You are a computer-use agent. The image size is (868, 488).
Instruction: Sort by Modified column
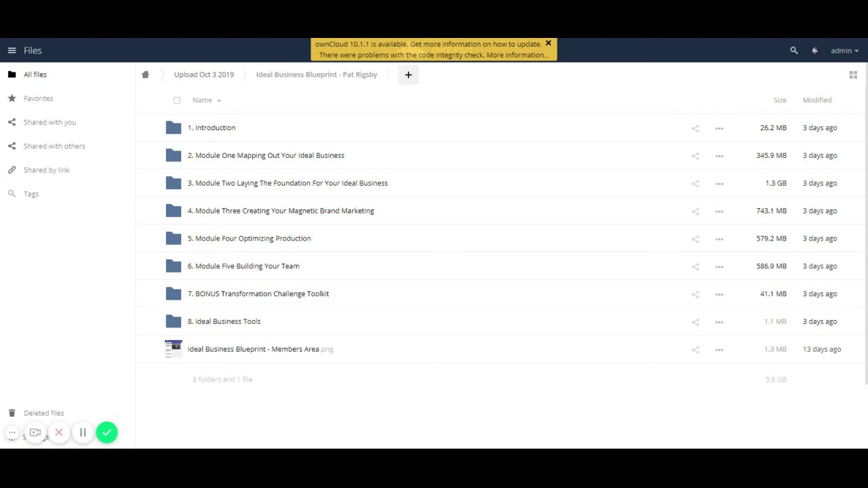(817, 100)
